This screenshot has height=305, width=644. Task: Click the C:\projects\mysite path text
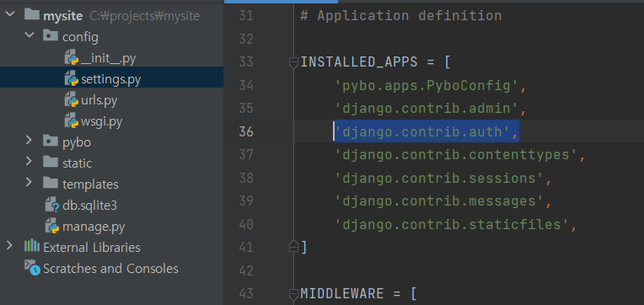pyautogui.click(x=145, y=16)
